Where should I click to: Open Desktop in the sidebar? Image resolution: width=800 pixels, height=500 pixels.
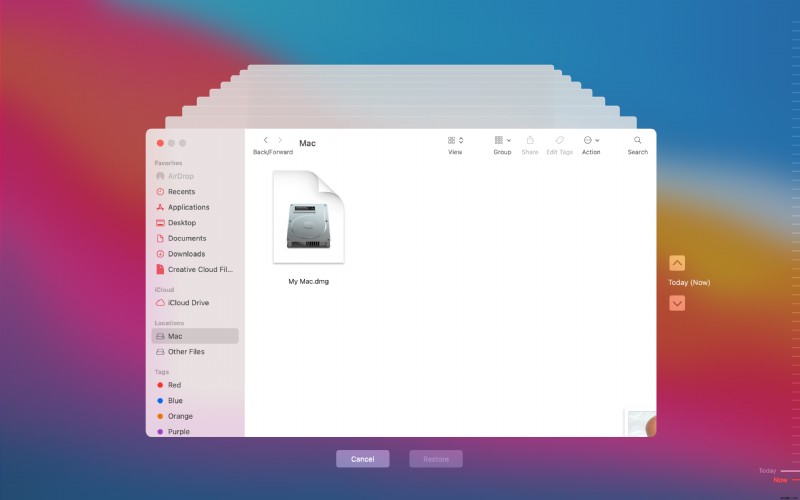click(x=195, y=223)
